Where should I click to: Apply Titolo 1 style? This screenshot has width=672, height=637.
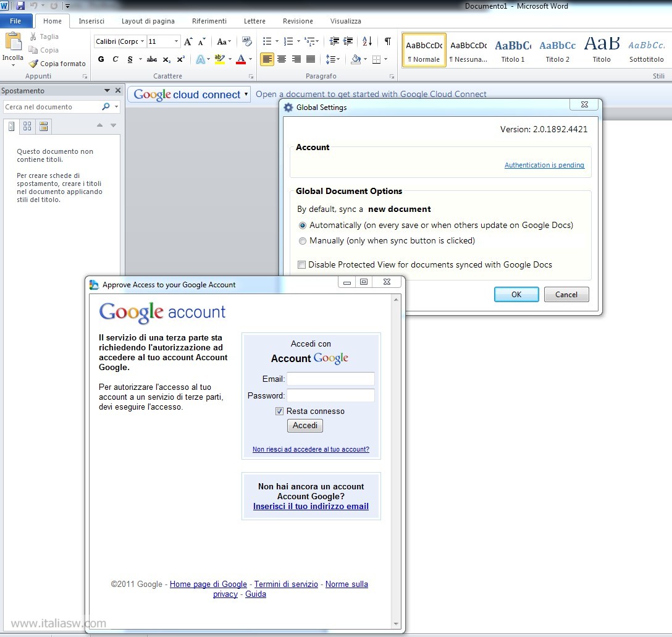513,51
